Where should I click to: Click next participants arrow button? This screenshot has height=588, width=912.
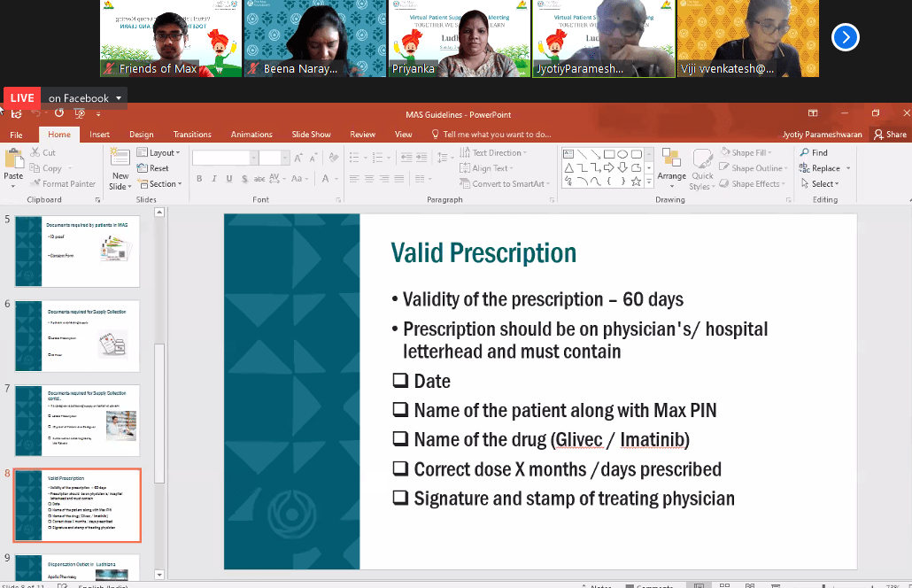click(x=845, y=37)
